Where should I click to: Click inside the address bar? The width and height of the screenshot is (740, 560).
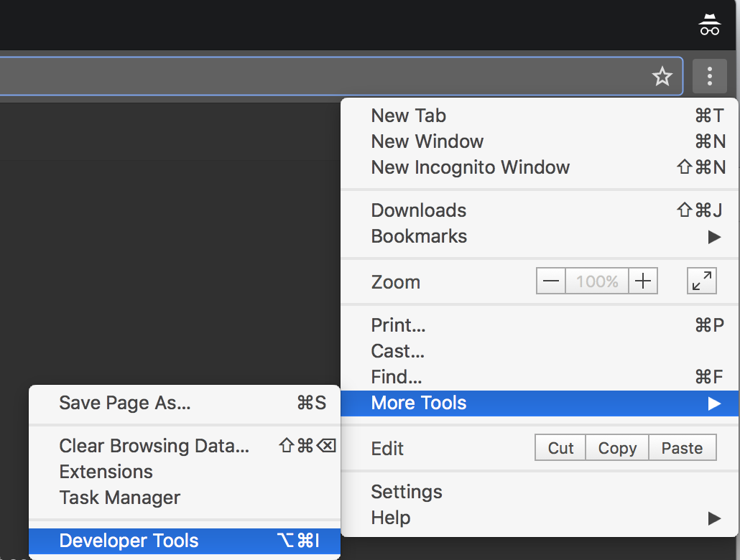pyautogui.click(x=287, y=75)
